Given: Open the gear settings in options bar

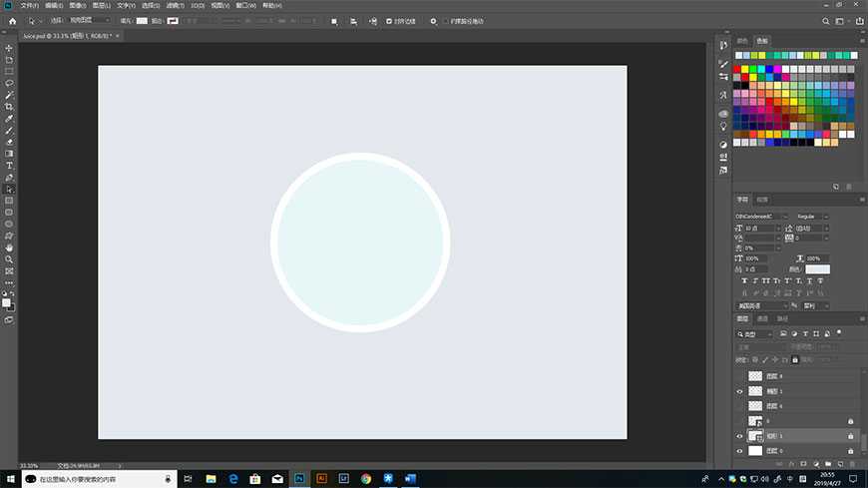Looking at the screenshot, I should [433, 20].
